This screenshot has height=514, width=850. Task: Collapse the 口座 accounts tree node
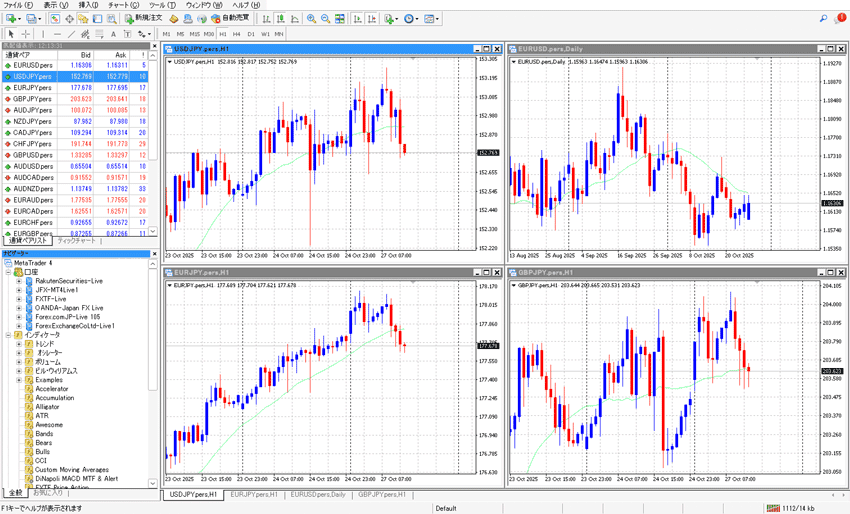9,272
